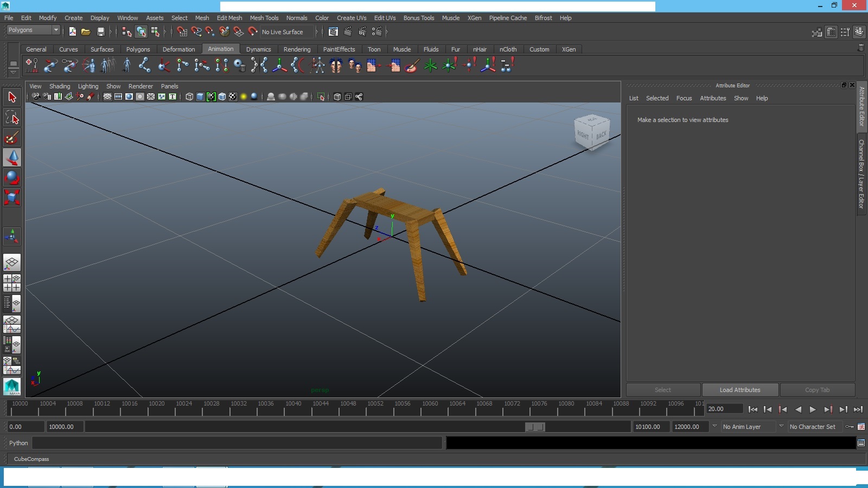Open viewport Panels menu

point(169,86)
